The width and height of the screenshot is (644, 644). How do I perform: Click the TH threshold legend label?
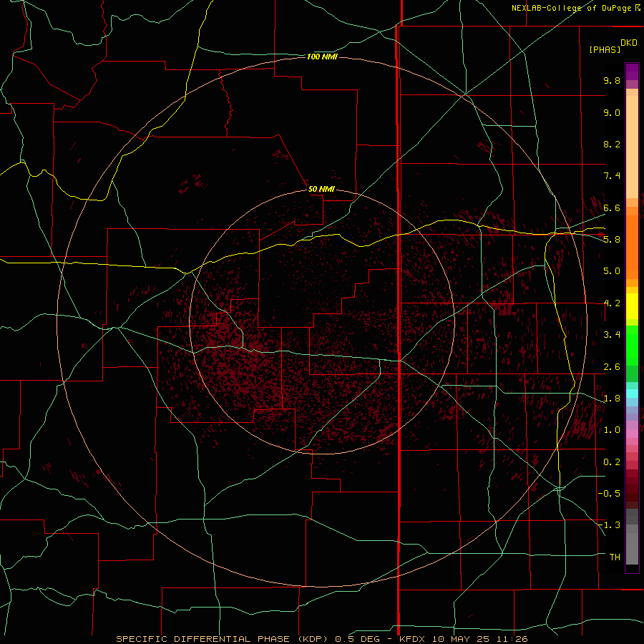[x=615, y=557]
